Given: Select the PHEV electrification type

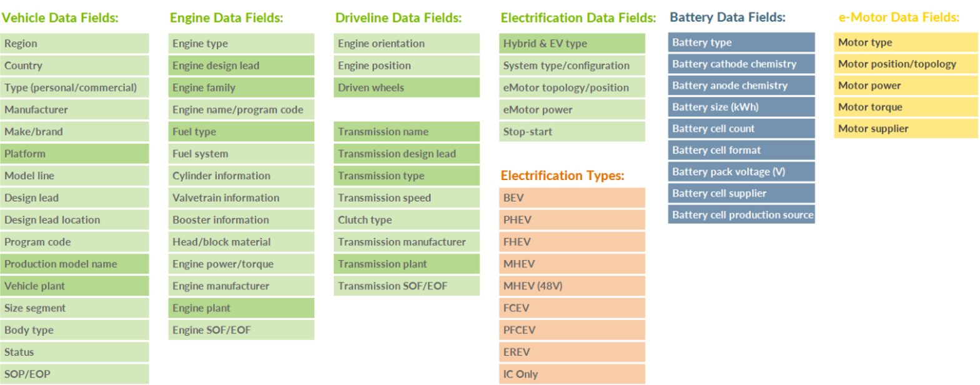Looking at the screenshot, I should [x=572, y=220].
